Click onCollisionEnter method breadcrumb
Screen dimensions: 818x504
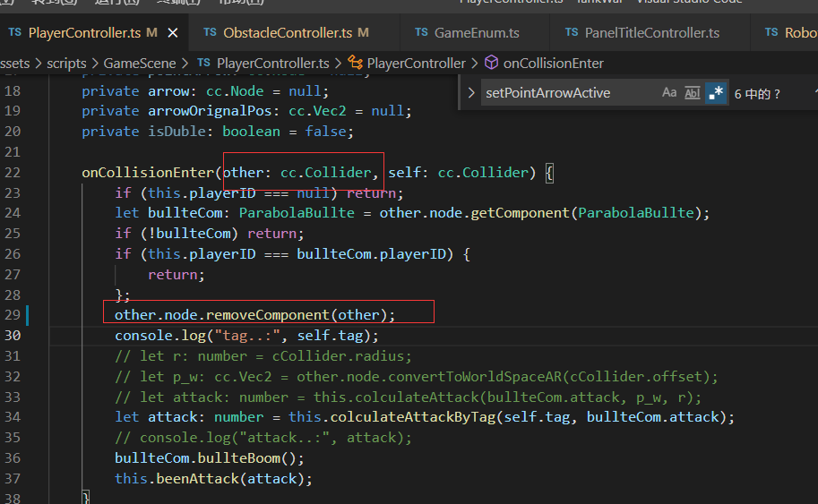[553, 64]
